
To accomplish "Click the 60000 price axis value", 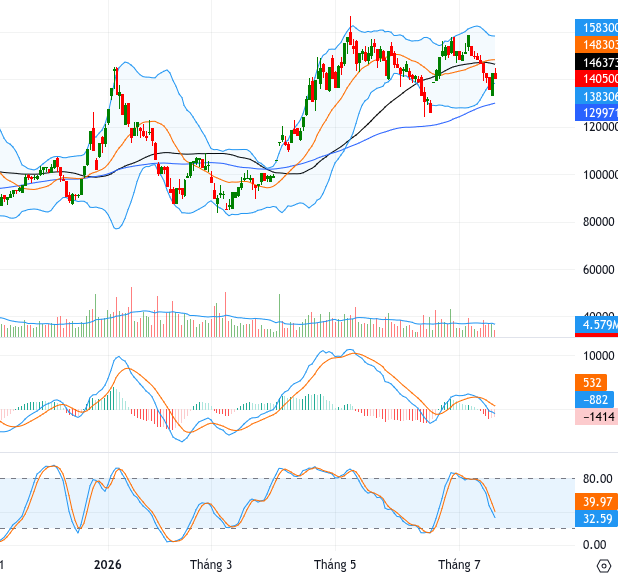I will 599,270.
